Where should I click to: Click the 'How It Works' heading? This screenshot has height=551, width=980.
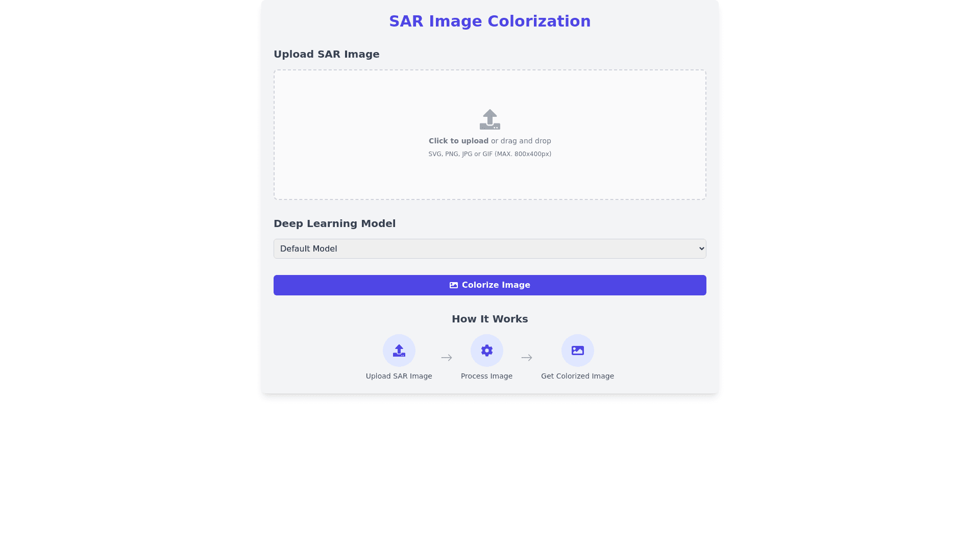tap(489, 319)
